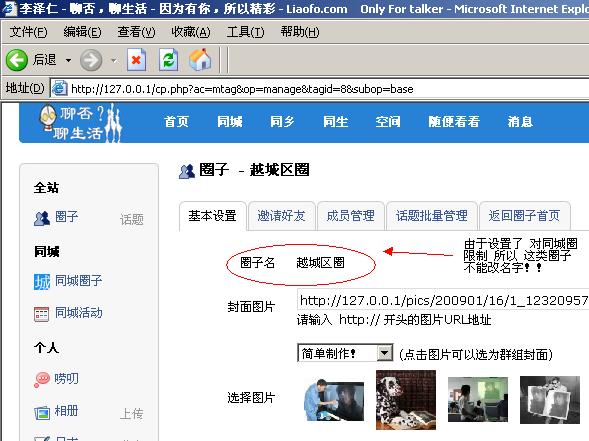589x441 pixels.
Task: Click the 相册 album icon
Action: pos(42,412)
